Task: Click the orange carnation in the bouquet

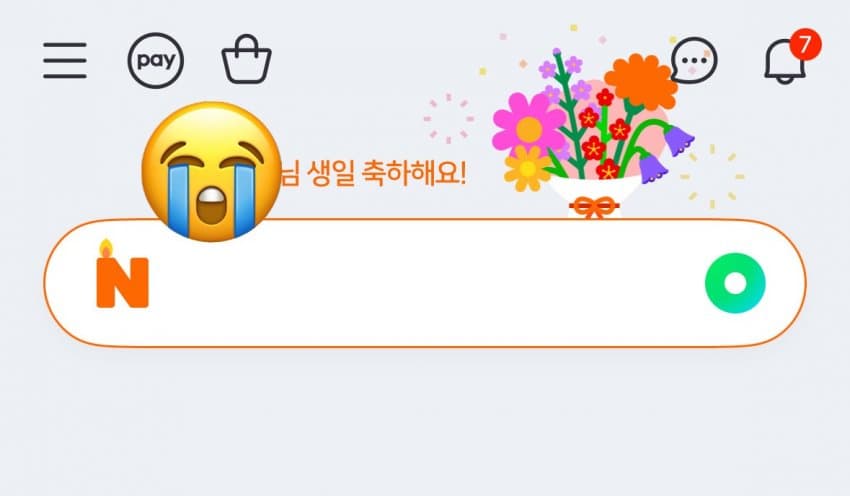Action: [641, 81]
